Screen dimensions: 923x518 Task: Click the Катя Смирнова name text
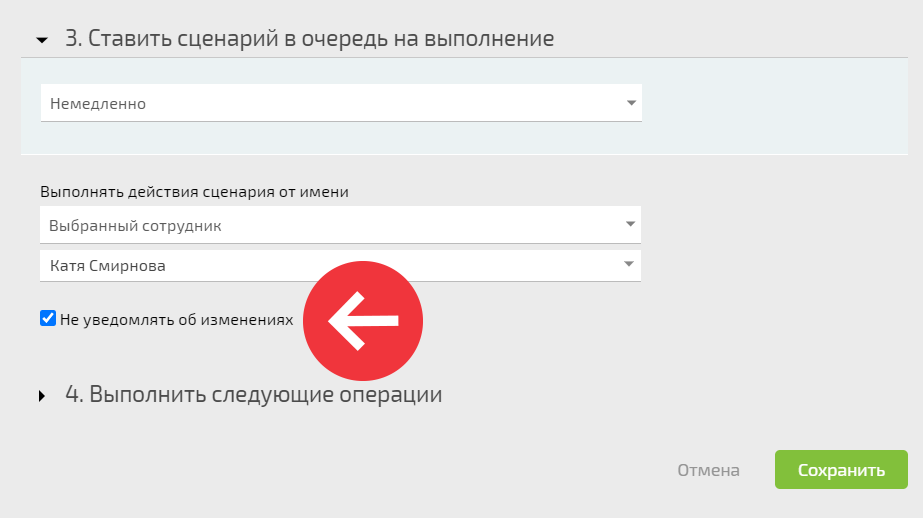pyautogui.click(x=108, y=266)
